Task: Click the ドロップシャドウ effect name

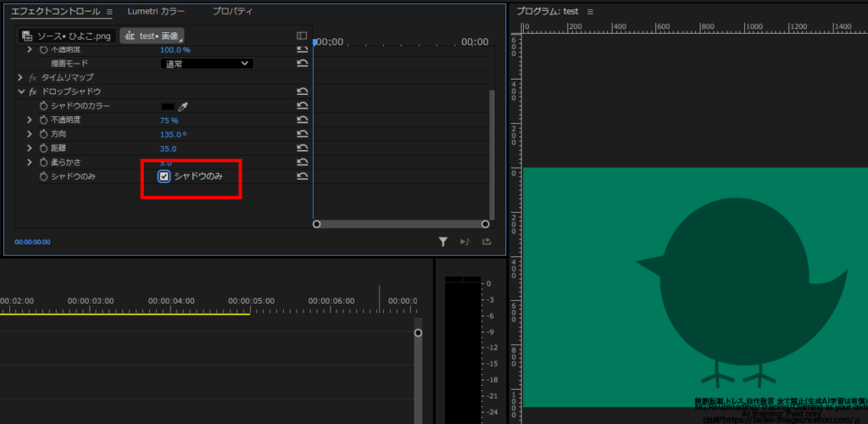Action: tap(71, 92)
